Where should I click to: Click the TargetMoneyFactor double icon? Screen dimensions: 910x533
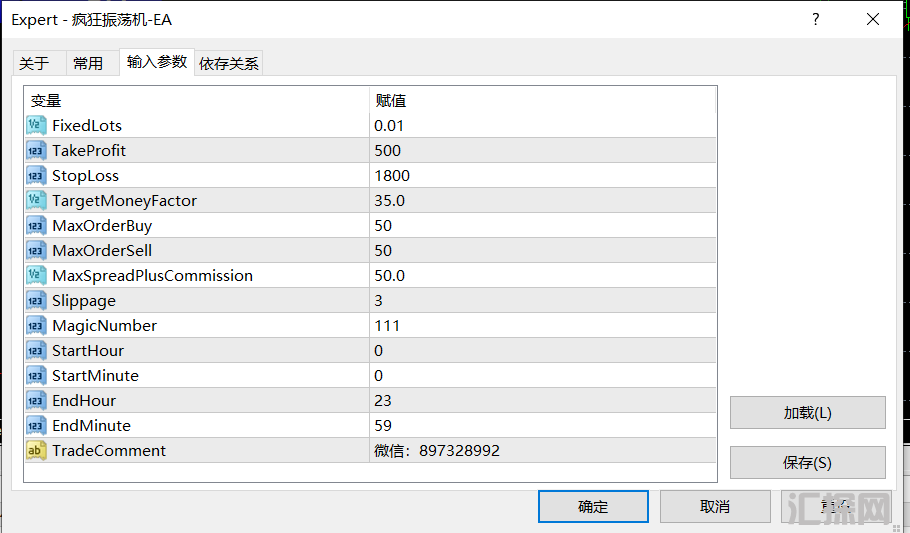tap(36, 200)
